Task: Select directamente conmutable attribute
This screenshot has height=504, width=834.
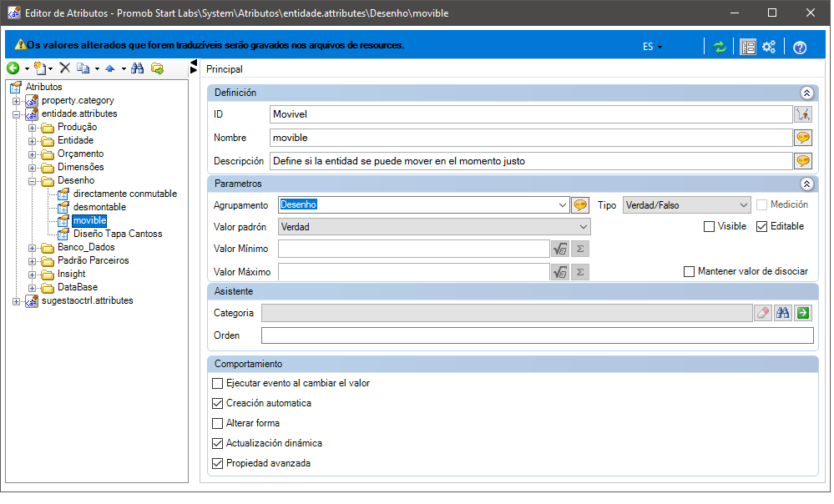Action: coord(125,194)
